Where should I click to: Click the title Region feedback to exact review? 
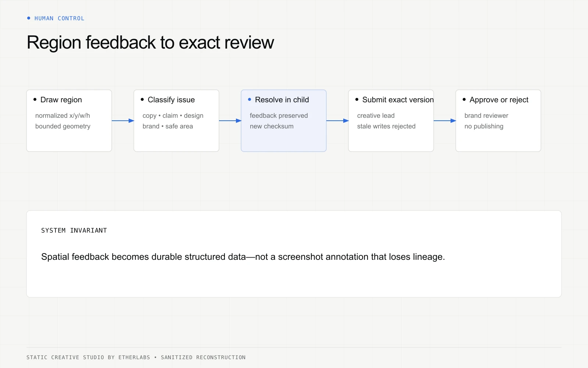(150, 42)
